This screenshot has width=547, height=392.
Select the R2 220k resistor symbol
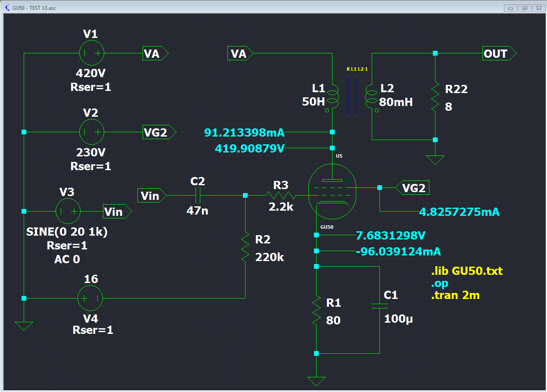(x=246, y=247)
